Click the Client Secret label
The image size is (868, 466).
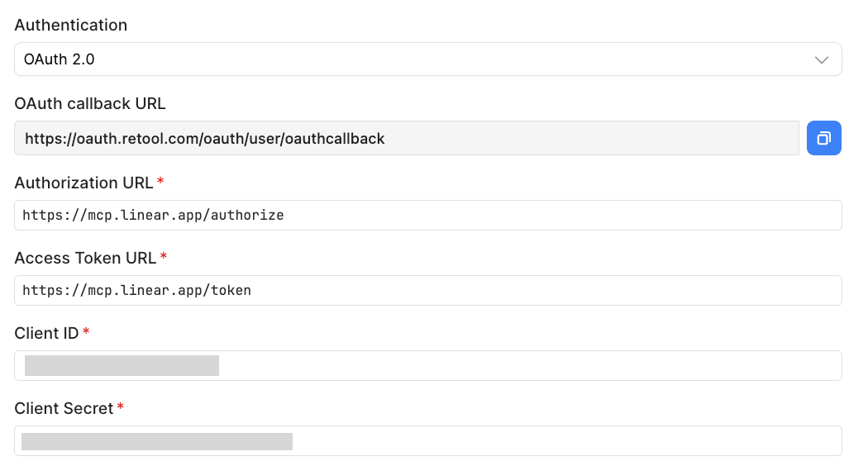[x=64, y=408]
